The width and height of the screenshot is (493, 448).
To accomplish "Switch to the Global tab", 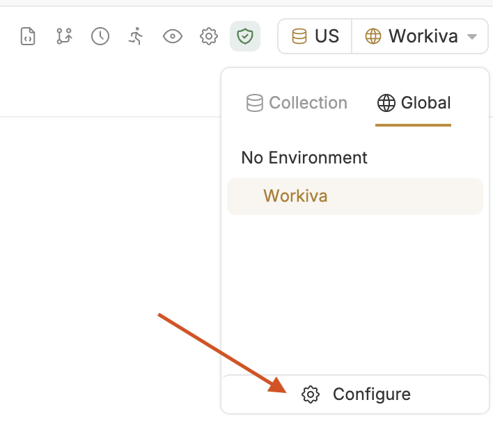I will tap(414, 103).
